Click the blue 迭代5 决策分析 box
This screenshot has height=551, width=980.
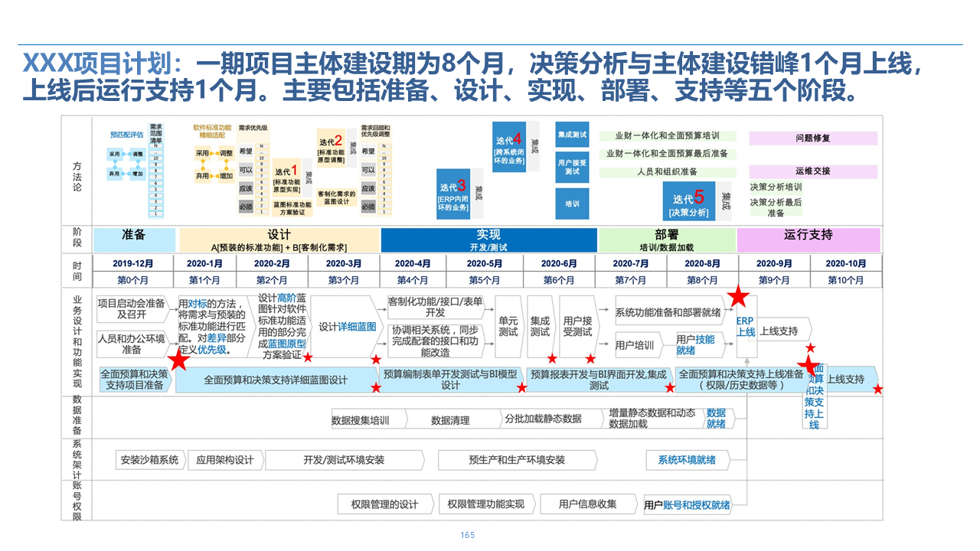tap(690, 201)
